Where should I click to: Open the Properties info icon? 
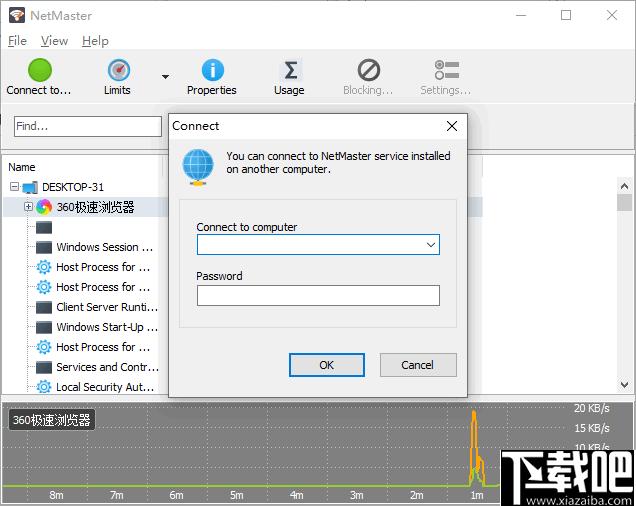[213, 70]
